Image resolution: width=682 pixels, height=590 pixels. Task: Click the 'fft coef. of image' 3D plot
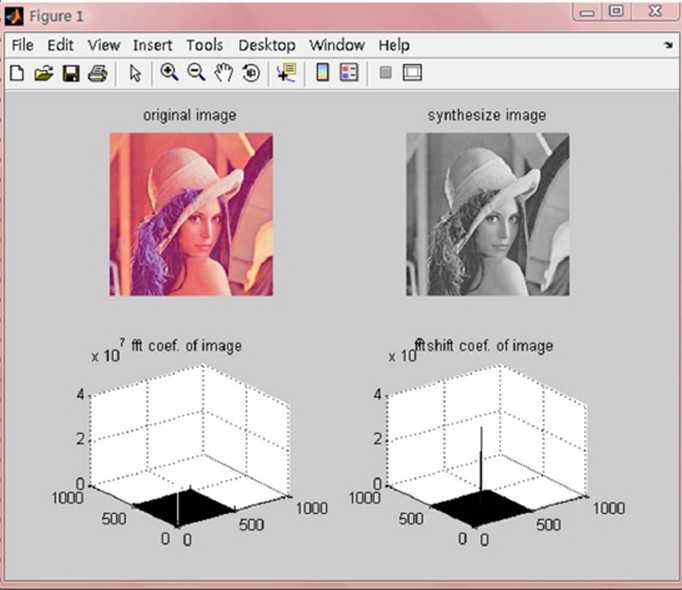[x=190, y=446]
